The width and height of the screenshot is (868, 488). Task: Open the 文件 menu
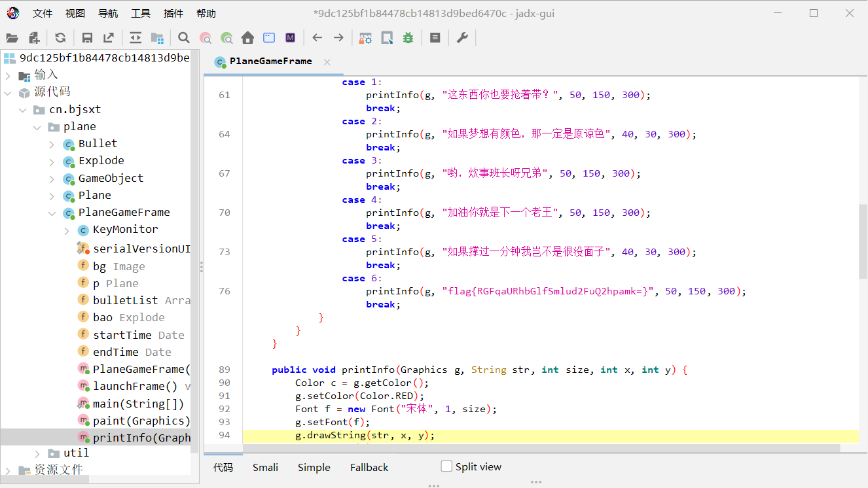(x=43, y=14)
